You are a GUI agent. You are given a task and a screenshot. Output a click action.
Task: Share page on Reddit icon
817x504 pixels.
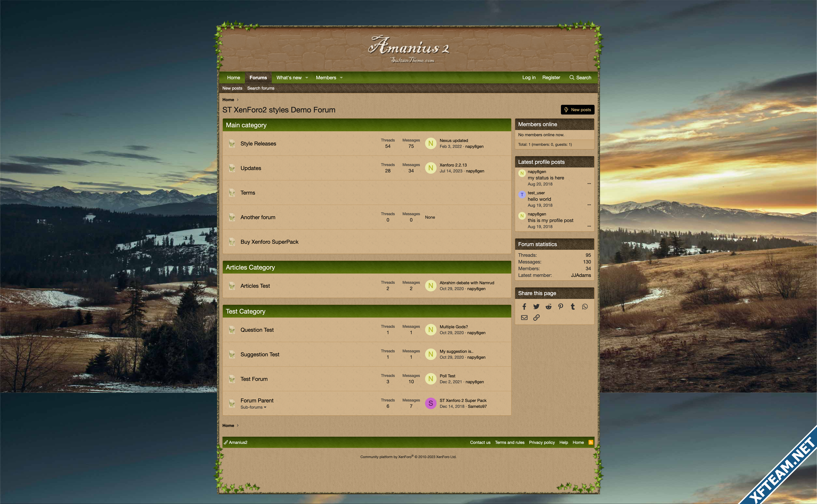[x=549, y=307]
